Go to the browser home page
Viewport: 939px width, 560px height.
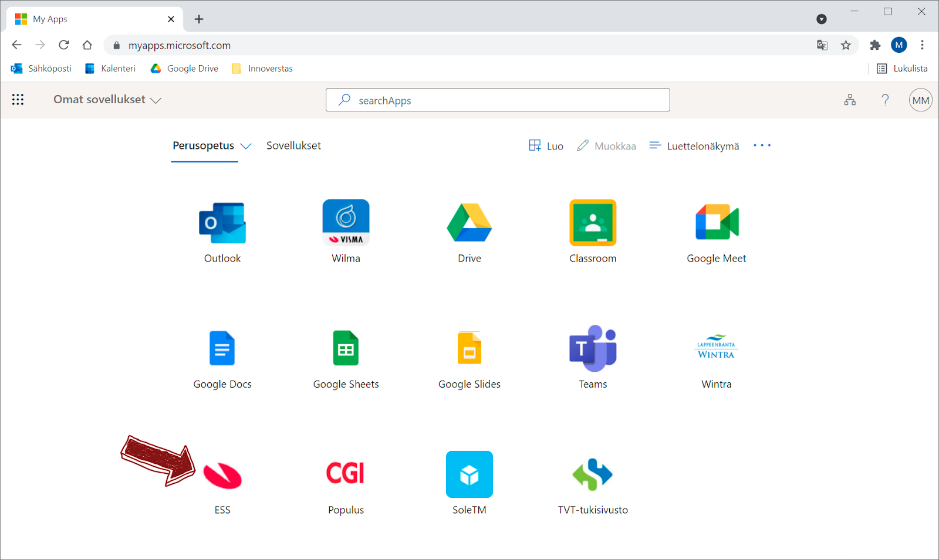[x=87, y=45]
